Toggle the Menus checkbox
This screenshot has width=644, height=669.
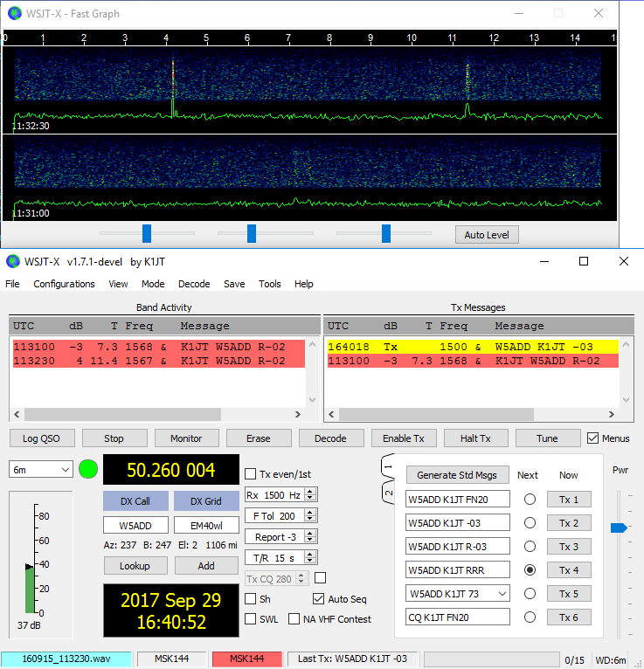pos(593,438)
